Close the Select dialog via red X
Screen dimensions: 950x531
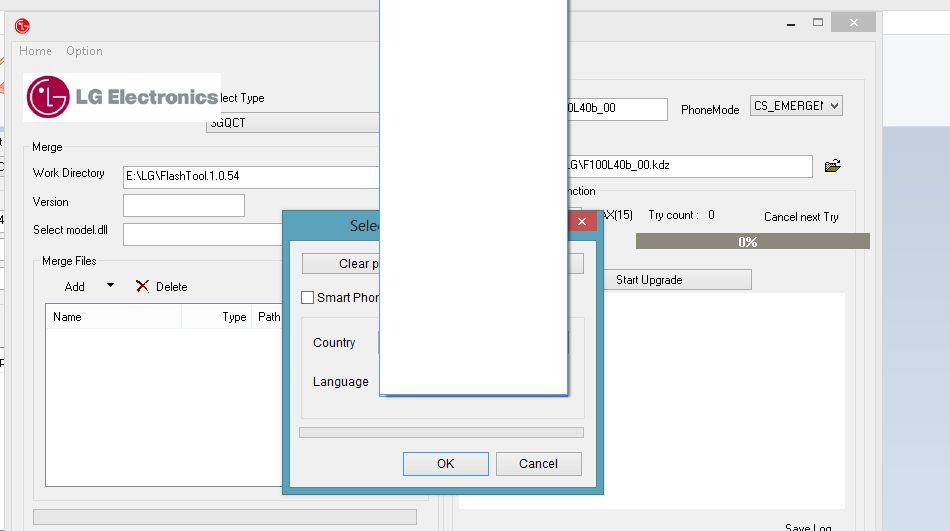click(582, 221)
